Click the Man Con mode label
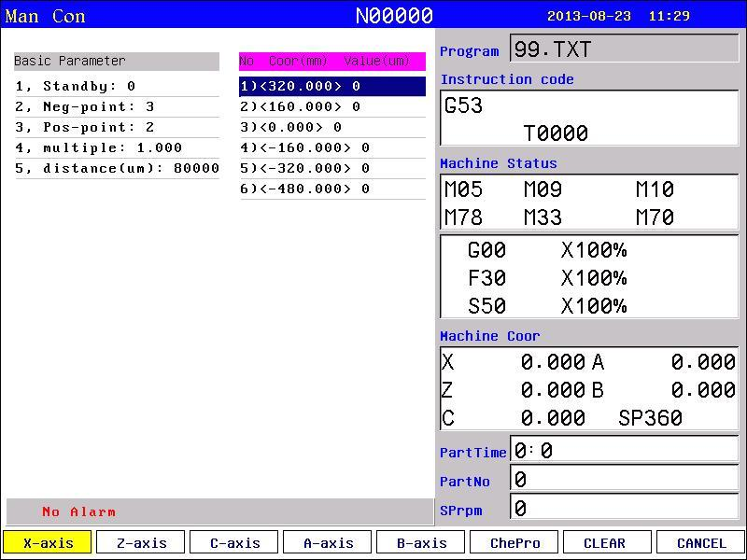Image resolution: width=747 pixels, height=560 pixels. tap(45, 16)
